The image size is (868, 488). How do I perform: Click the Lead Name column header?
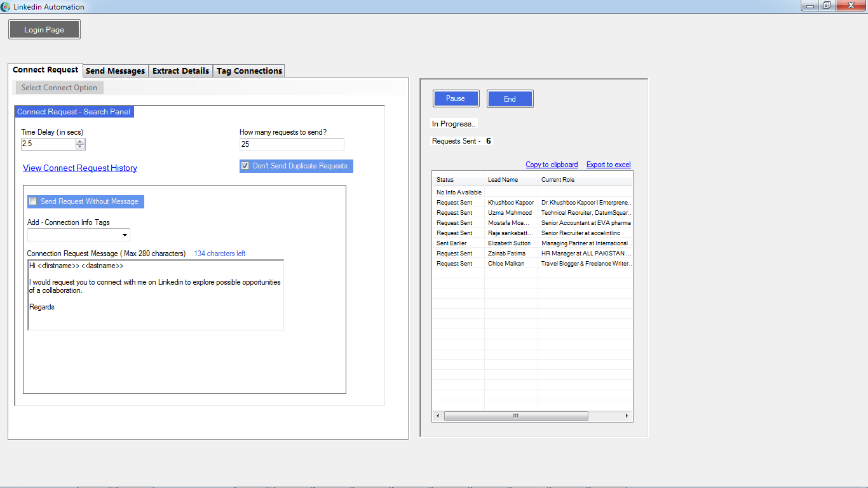tap(511, 180)
